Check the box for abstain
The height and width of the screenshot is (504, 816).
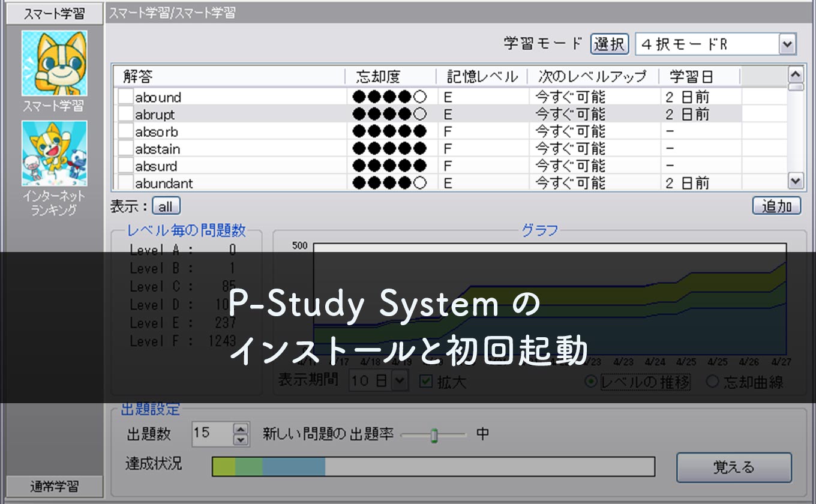point(125,149)
